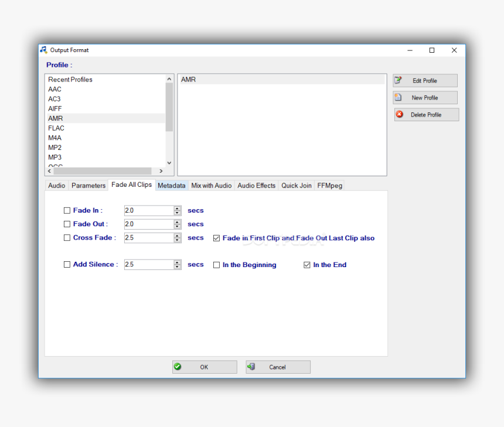Screen dimensions: 504x427
Task: Click the Fade Out seconds field
Action: coord(148,224)
